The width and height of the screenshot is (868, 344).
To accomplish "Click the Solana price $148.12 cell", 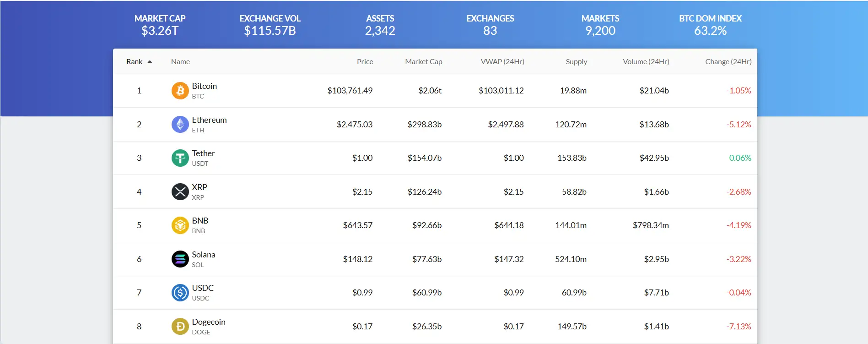I will click(x=357, y=259).
